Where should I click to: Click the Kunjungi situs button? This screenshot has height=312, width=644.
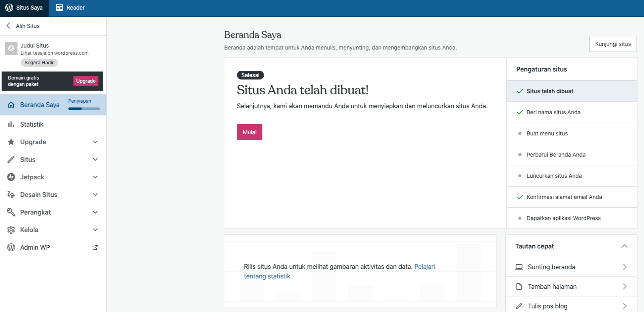click(x=613, y=44)
